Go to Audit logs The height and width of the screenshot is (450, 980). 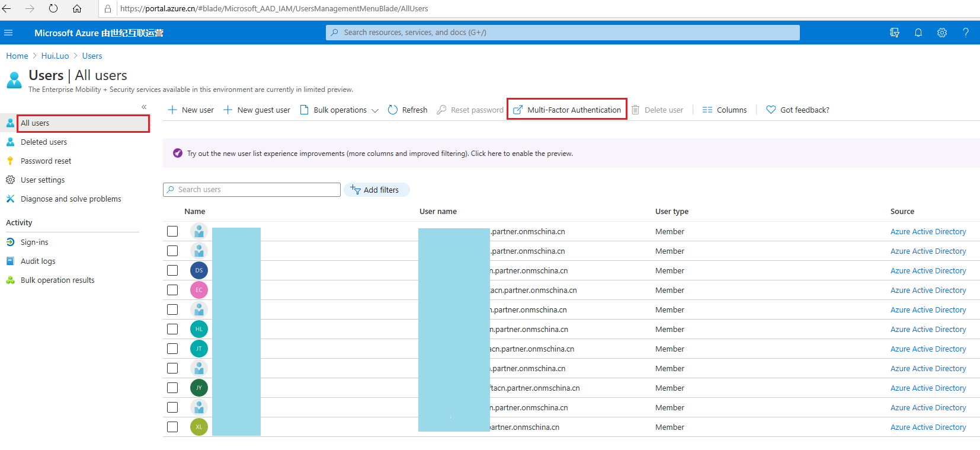pyautogui.click(x=38, y=261)
